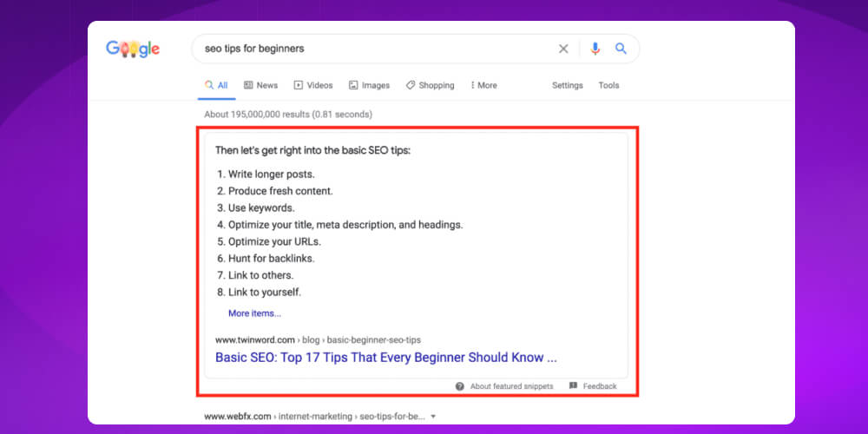868x434 pixels.
Task: Switch to the Videos tab
Action: click(313, 85)
